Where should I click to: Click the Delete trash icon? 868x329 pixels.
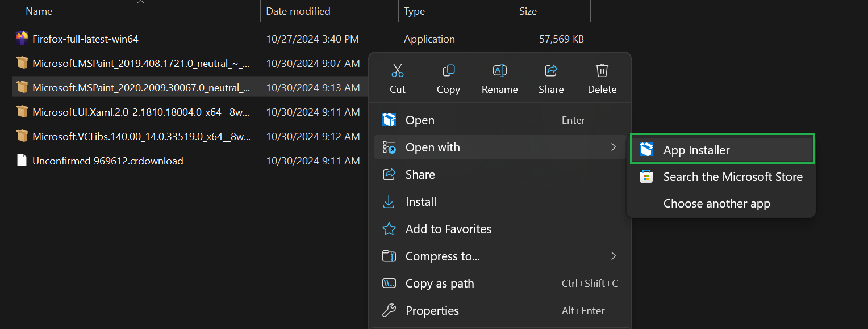point(602,70)
